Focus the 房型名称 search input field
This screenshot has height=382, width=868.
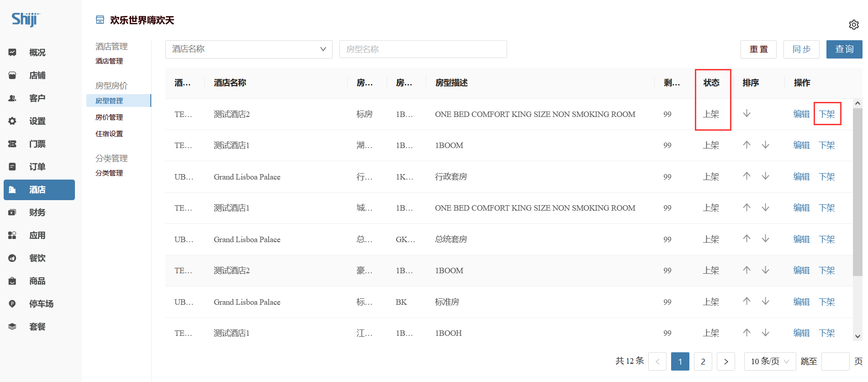[x=423, y=49]
